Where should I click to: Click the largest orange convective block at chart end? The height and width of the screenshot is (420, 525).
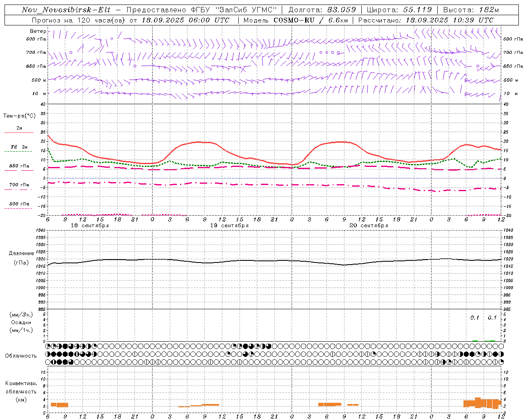[483, 403]
